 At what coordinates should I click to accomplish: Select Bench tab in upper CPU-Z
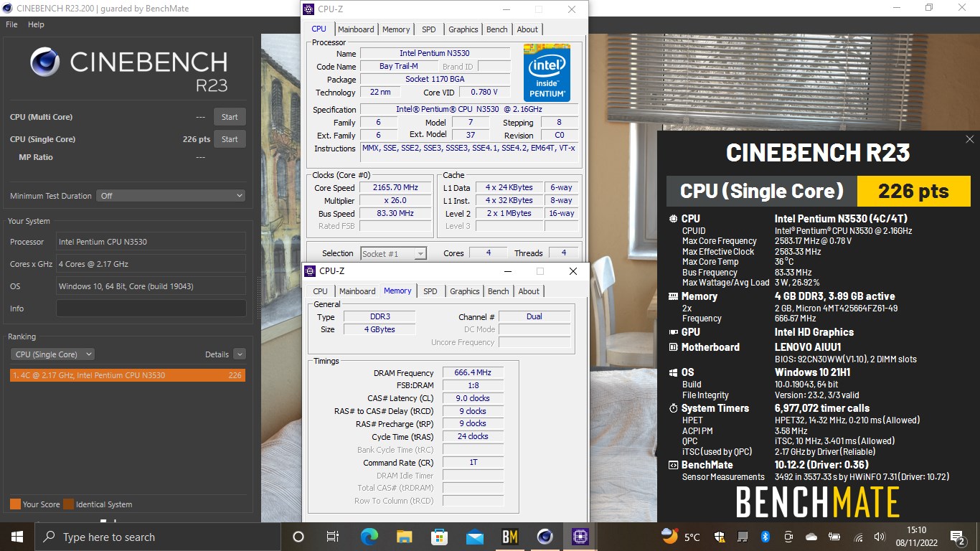coord(496,29)
